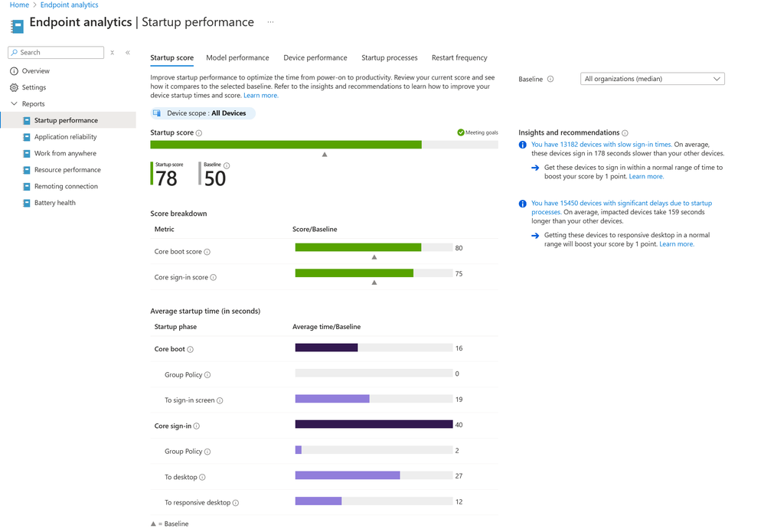Click the Battery health report icon
This screenshot has height=532, width=764.
[x=27, y=203]
